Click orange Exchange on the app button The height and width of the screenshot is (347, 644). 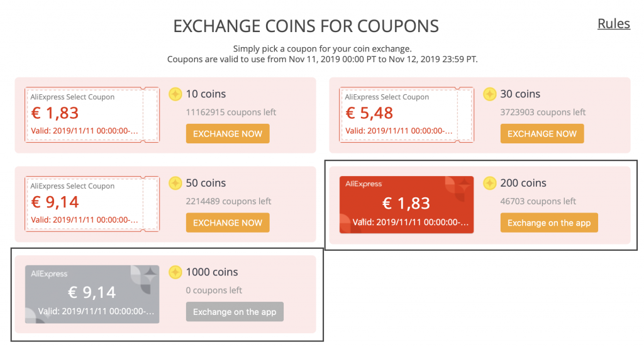548,223
